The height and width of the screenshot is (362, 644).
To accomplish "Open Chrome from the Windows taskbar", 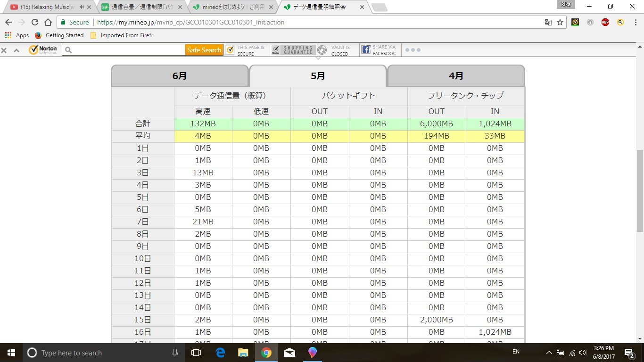I will [x=266, y=353].
